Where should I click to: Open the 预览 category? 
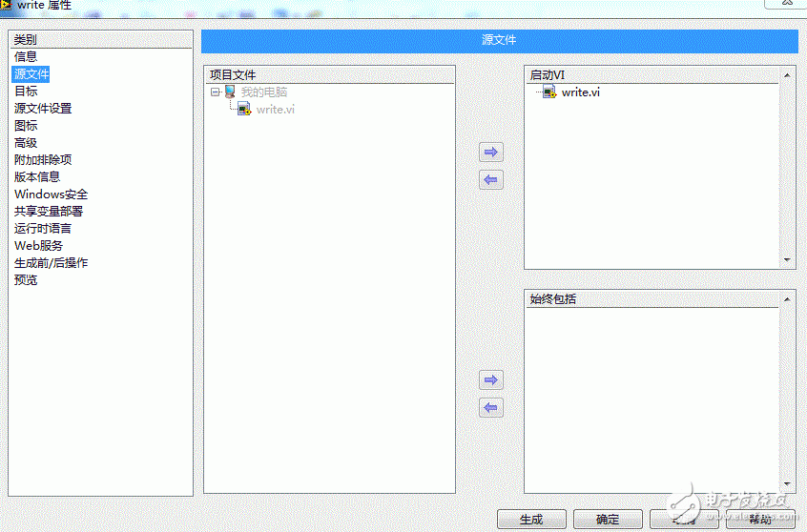point(26,280)
